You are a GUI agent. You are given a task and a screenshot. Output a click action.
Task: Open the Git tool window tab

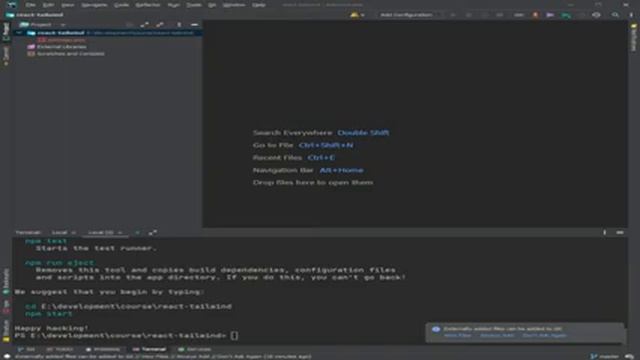27,349
